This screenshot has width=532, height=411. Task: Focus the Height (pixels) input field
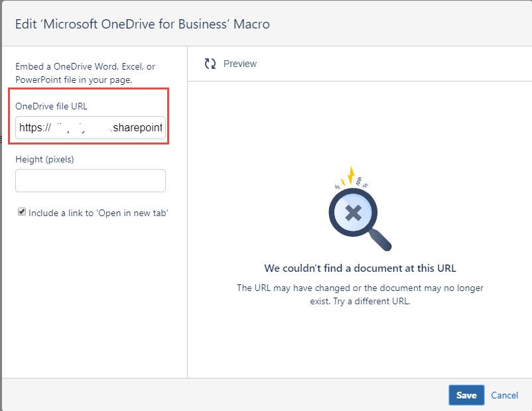click(91, 181)
